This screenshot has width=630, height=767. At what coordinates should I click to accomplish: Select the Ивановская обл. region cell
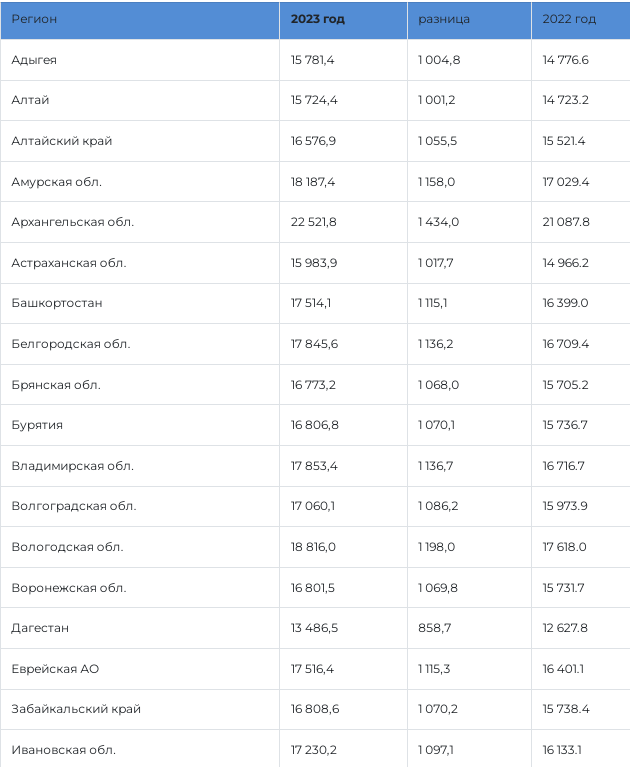click(64, 749)
